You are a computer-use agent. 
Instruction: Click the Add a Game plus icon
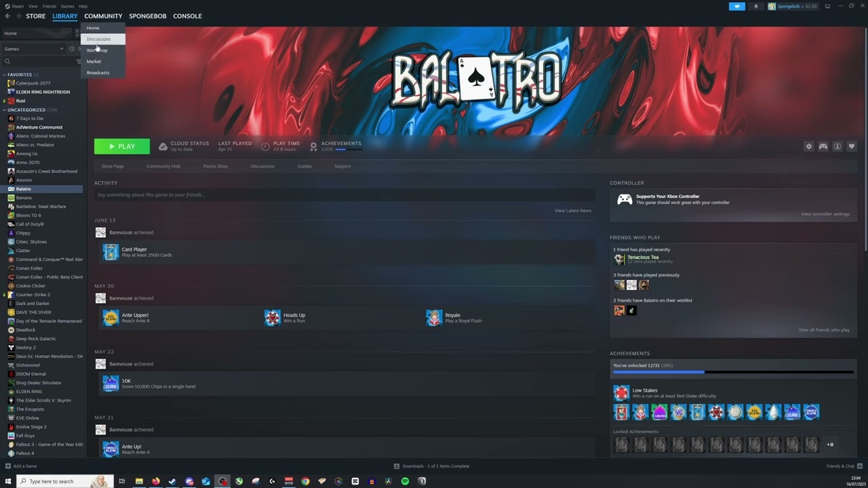click(x=8, y=466)
